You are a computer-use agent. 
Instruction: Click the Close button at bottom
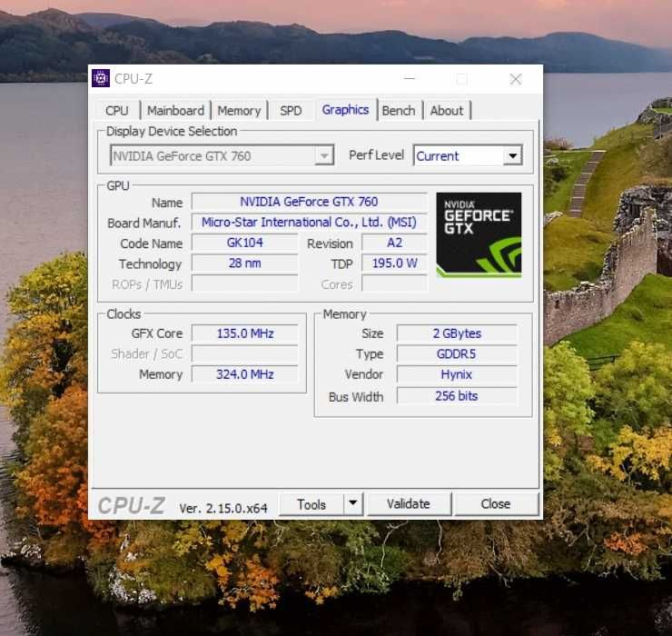[496, 504]
